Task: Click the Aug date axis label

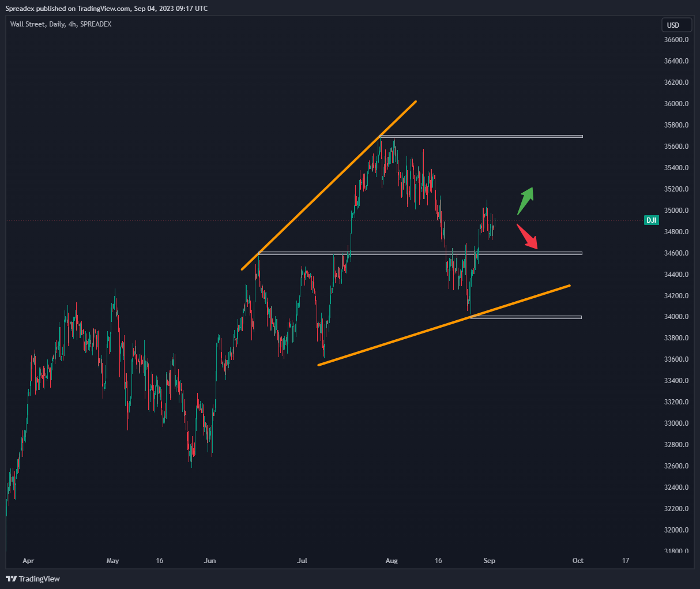Action: pos(392,561)
